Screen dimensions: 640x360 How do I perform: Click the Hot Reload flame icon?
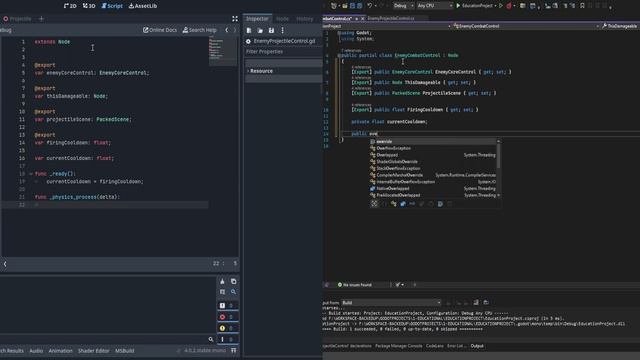pos(509,6)
